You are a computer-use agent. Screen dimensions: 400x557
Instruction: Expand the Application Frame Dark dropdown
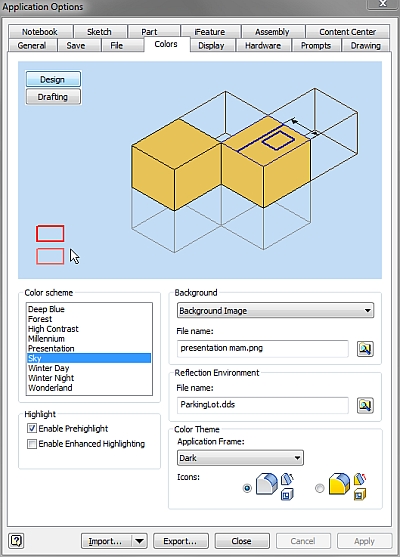(x=240, y=458)
